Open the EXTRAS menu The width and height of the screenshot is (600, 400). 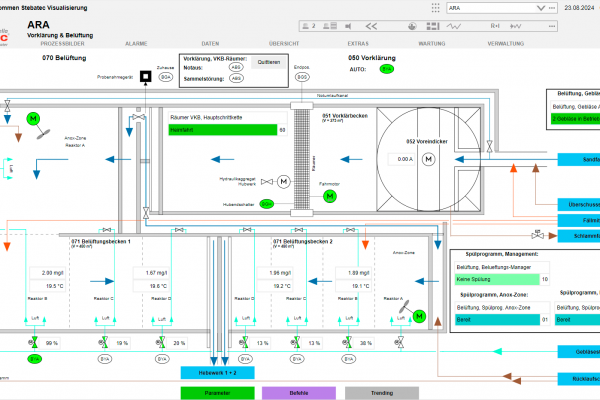click(358, 44)
